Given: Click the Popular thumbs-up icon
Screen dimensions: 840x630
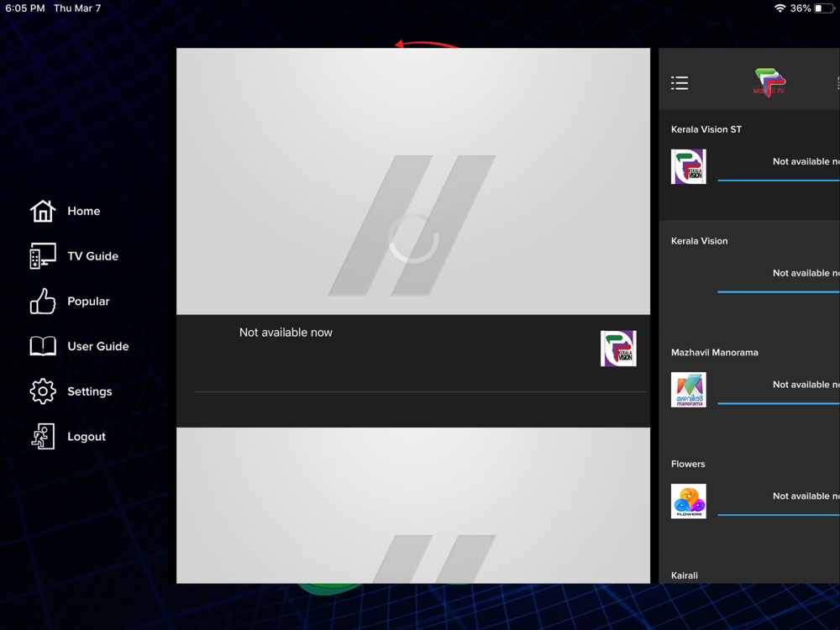Looking at the screenshot, I should point(43,301).
